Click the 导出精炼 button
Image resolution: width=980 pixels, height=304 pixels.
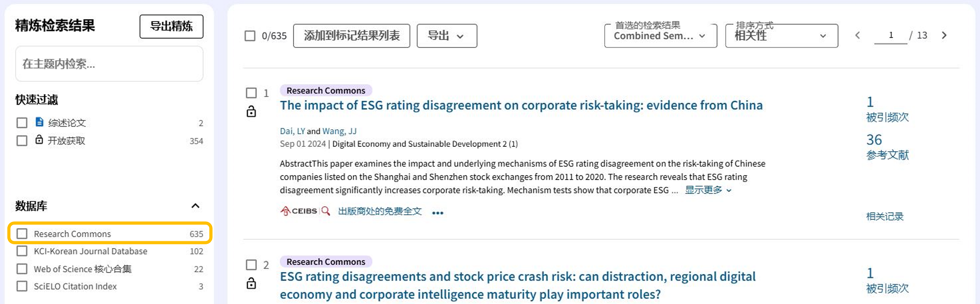click(171, 26)
